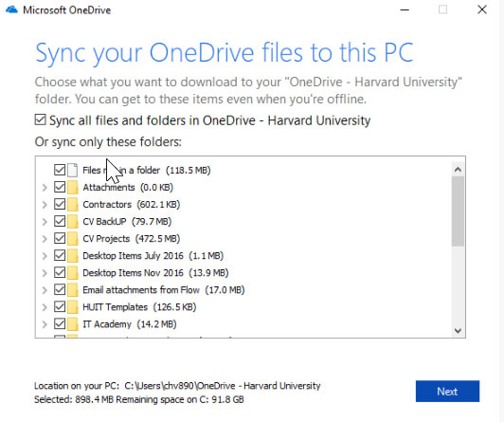Screen dimensions: 504x422
Task: Expand the Attachments folder tree
Action: click(45, 188)
